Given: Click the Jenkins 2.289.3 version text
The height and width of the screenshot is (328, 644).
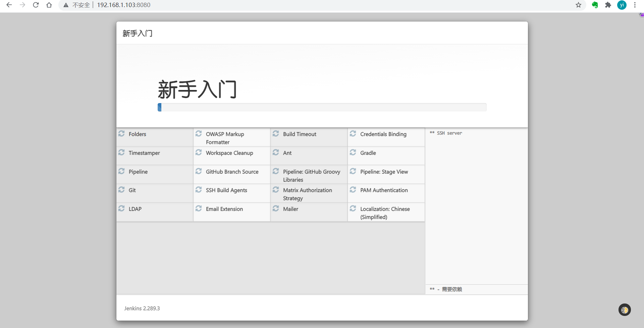Looking at the screenshot, I should tap(142, 309).
